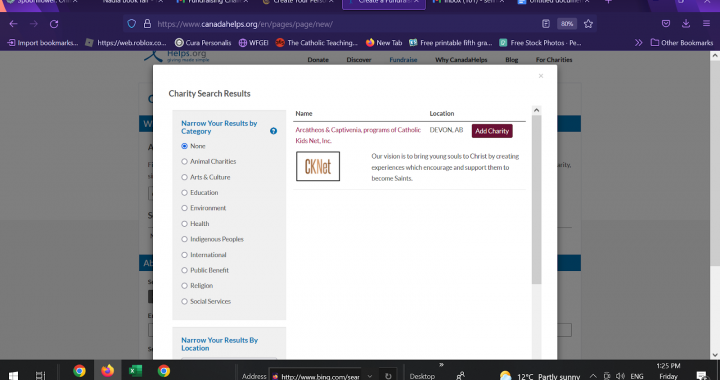Screen dimensions: 720x380
Task: Close the Charity Search Results dialog
Action: (x=541, y=76)
